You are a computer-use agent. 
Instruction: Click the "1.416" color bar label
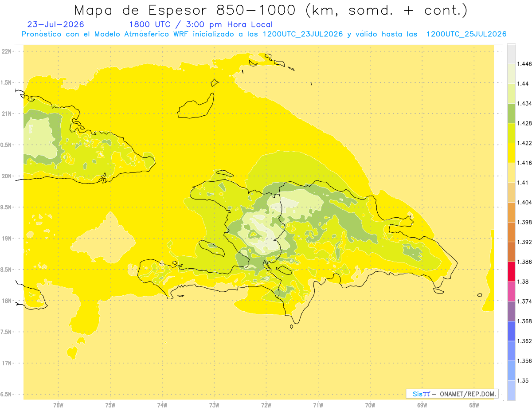(x=524, y=163)
